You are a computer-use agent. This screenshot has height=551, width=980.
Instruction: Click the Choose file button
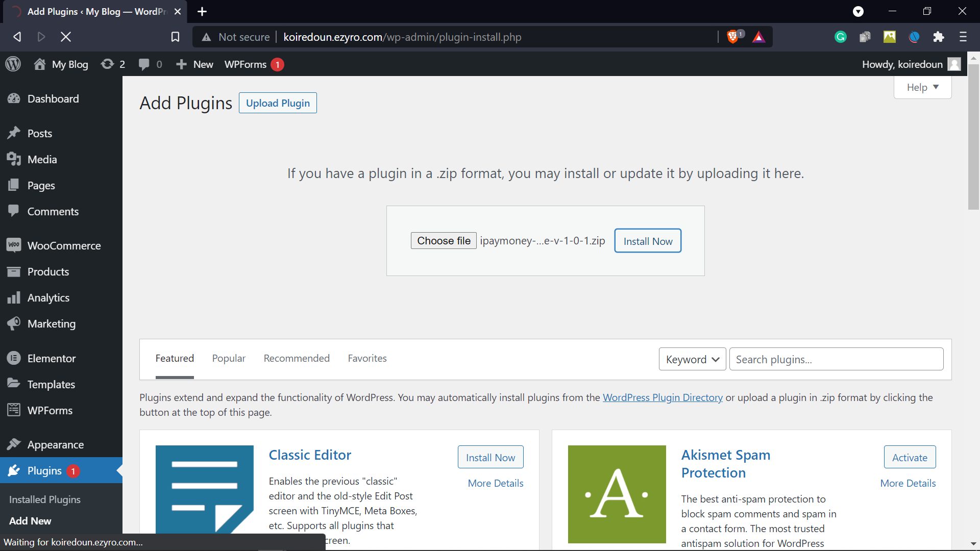[444, 241]
